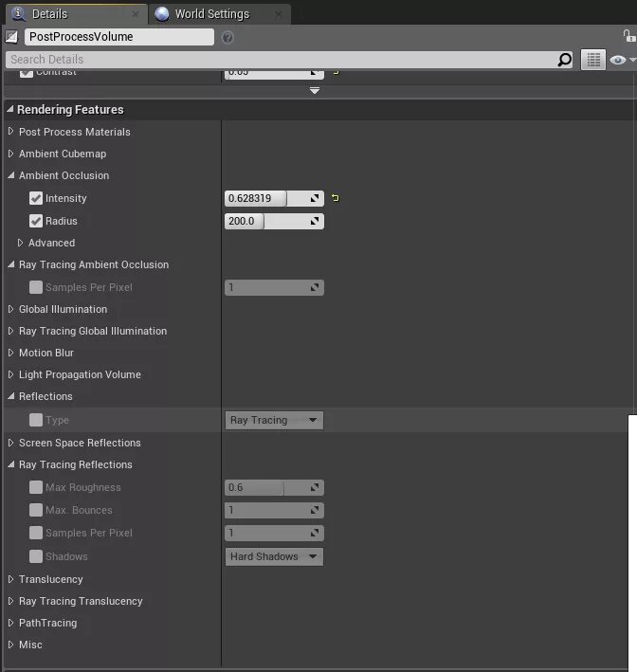Uncheck the Ambient Occlusion Intensity checkbox
The height and width of the screenshot is (672, 637).
(36, 198)
